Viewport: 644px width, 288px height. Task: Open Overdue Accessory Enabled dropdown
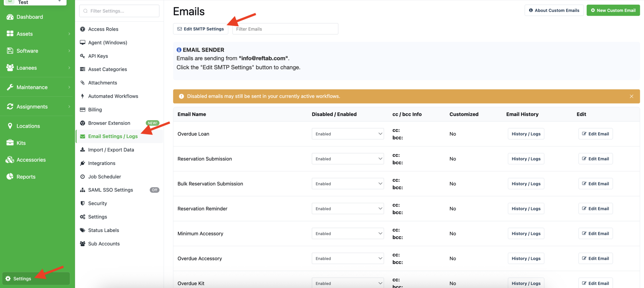[x=348, y=258]
